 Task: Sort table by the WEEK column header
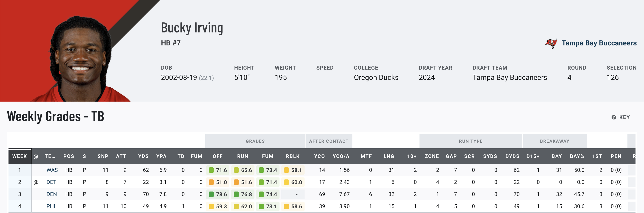(x=19, y=156)
